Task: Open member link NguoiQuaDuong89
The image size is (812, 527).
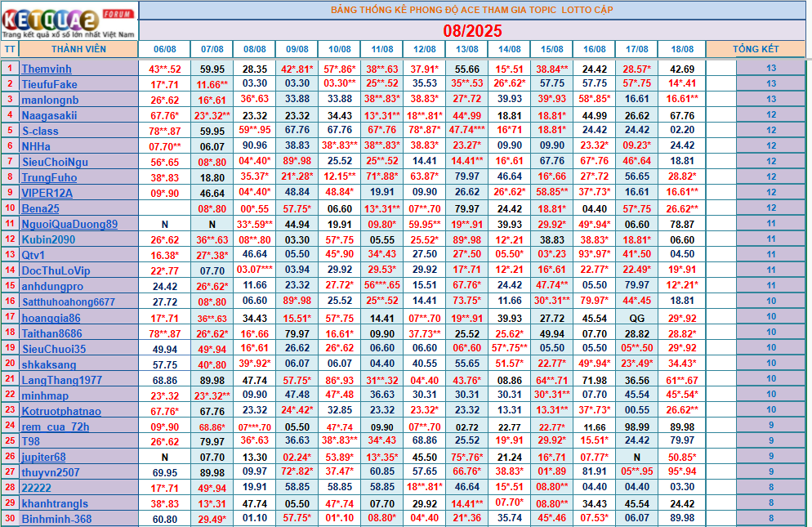Action: tap(69, 225)
